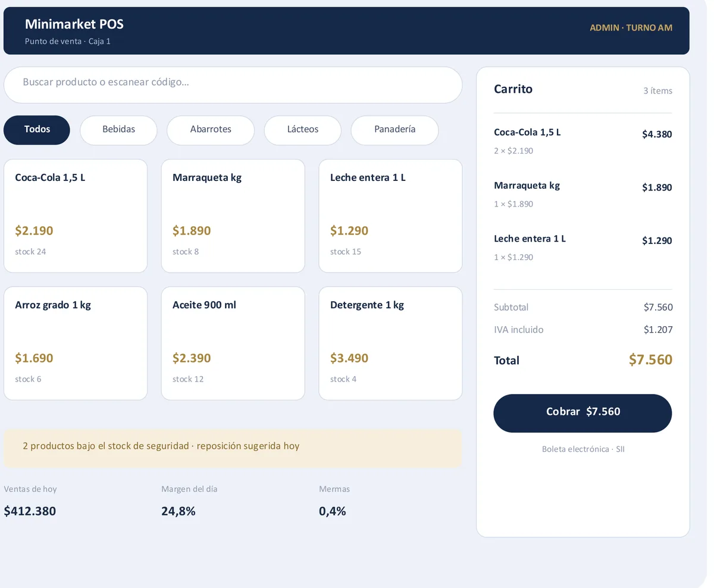Click the gold Total amount $7.560
The height and width of the screenshot is (588, 714).
coord(650,360)
